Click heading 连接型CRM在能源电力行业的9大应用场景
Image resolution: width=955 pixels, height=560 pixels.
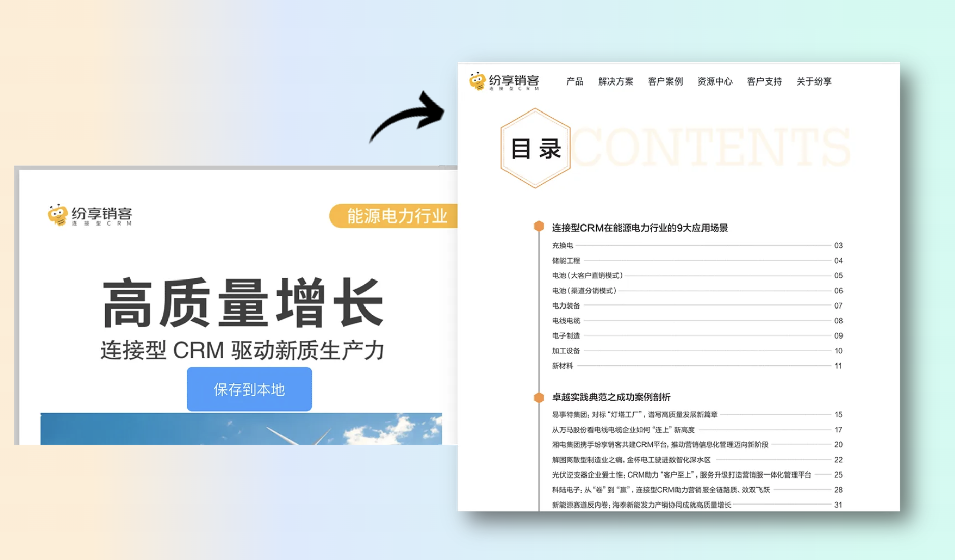pyautogui.click(x=640, y=228)
